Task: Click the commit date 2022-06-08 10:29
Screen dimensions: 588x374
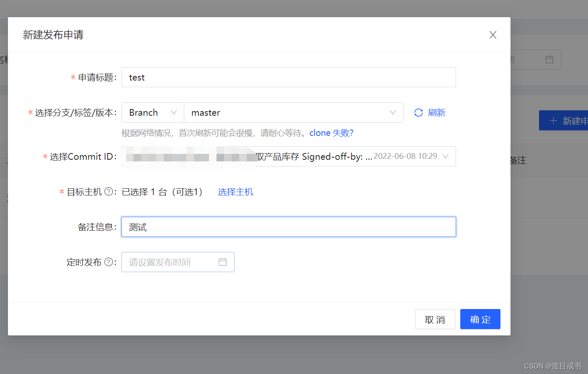Action: tap(405, 156)
